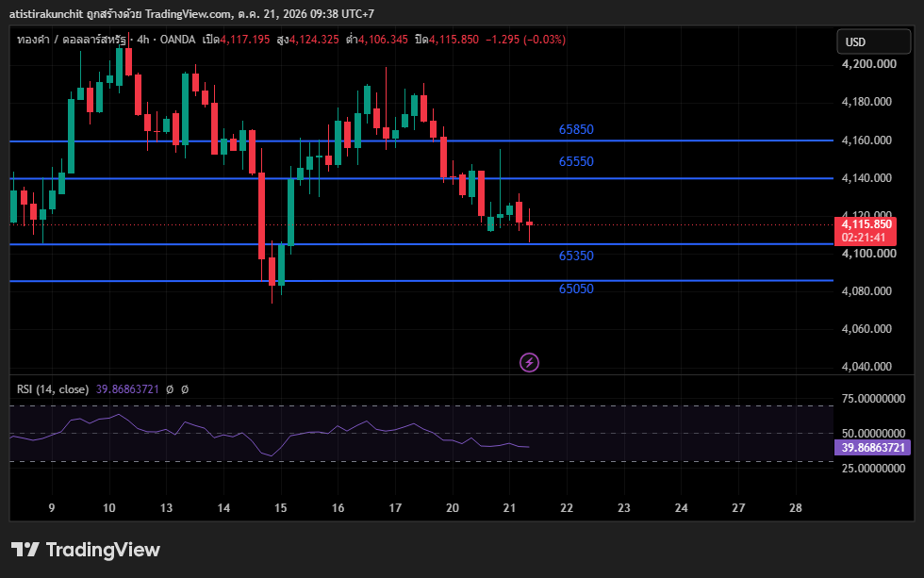Image resolution: width=924 pixels, height=578 pixels.
Task: Click the 4h timeframe label in header
Action: (x=143, y=40)
